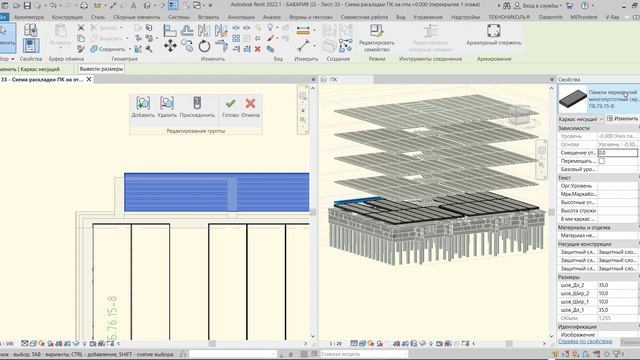640x360 pixels.
Task: Click the Добавить group icon
Action: [143, 103]
